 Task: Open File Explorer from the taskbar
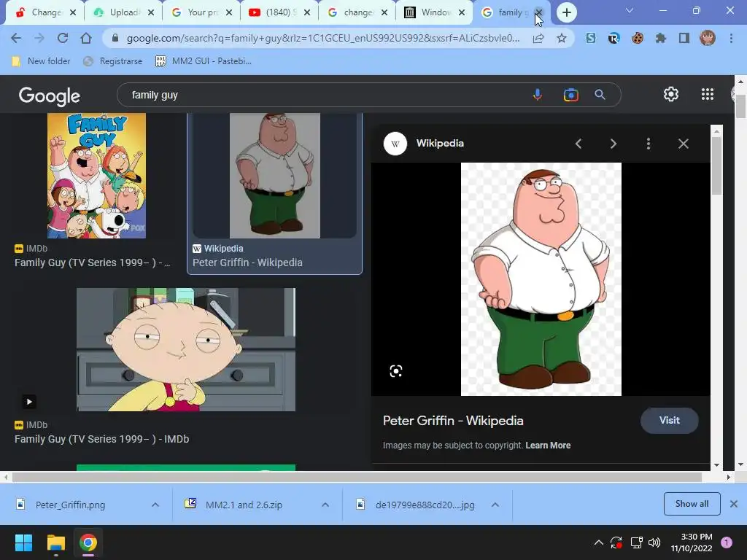[x=55, y=542]
